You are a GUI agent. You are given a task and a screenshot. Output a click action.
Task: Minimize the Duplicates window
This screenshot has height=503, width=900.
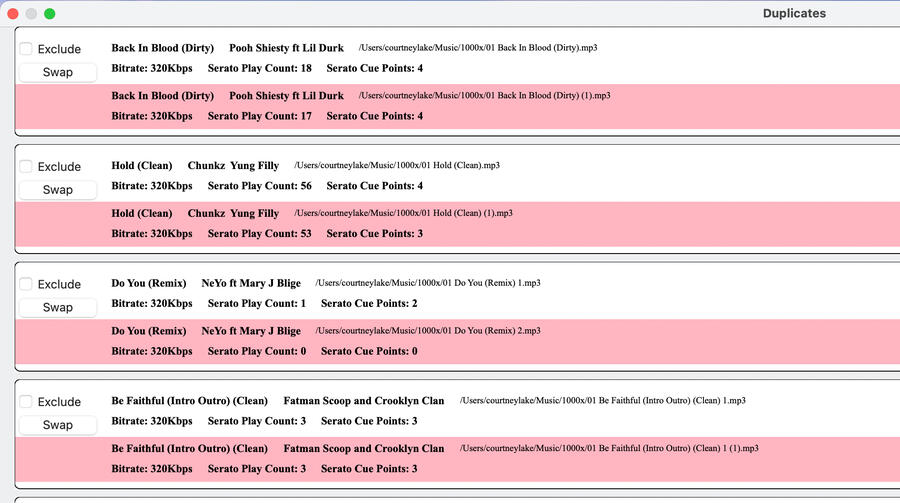31,14
